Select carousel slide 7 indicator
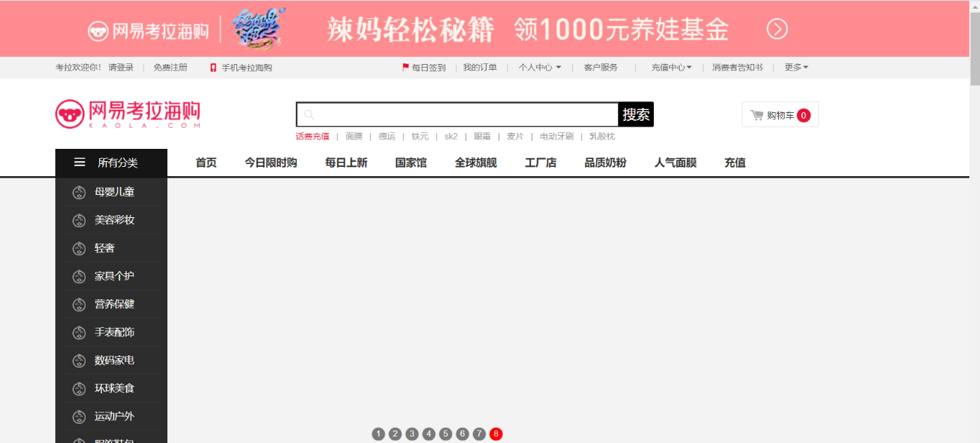The height and width of the screenshot is (443, 980). point(479,434)
